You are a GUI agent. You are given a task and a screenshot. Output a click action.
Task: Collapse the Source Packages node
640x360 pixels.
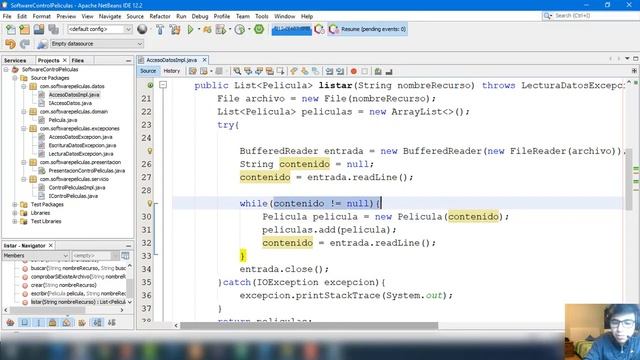15,78
